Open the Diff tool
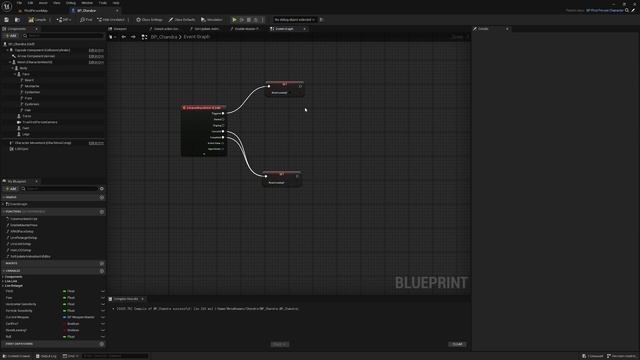 [x=62, y=20]
